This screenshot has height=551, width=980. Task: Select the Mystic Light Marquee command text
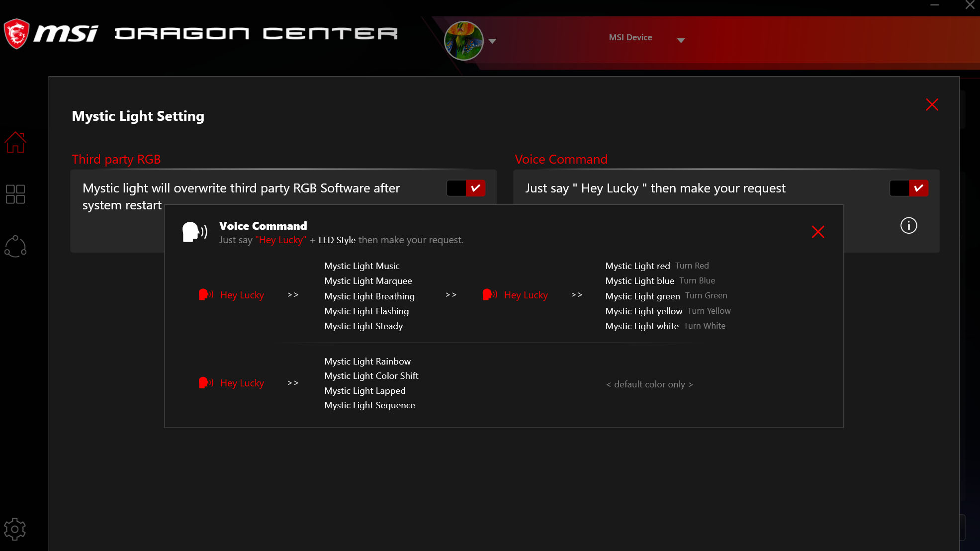(368, 281)
